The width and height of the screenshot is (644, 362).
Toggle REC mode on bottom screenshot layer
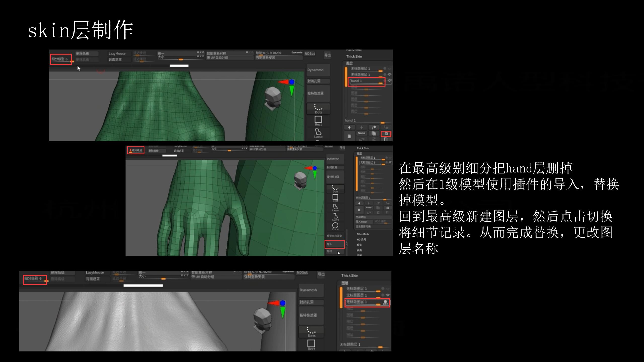tap(386, 302)
